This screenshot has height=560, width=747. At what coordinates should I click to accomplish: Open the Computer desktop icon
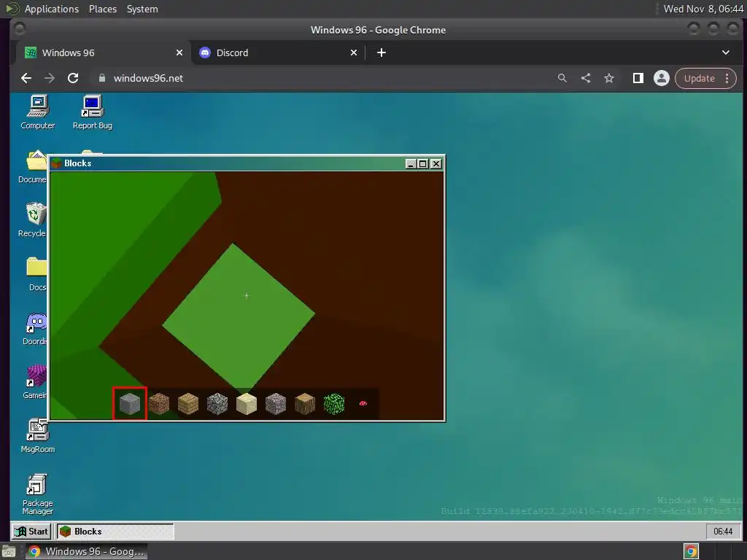click(x=38, y=112)
